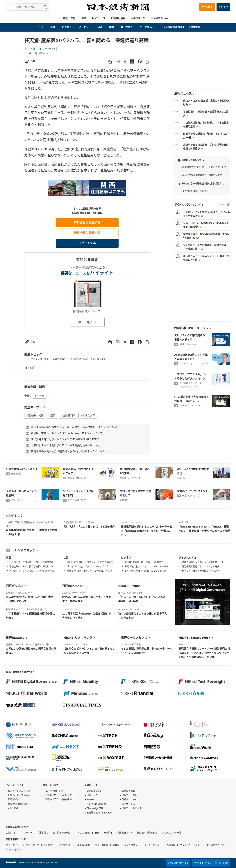Open the 朝刊・夕刊 menu item
The height and width of the screenshot is (868, 236).
[69, 18]
